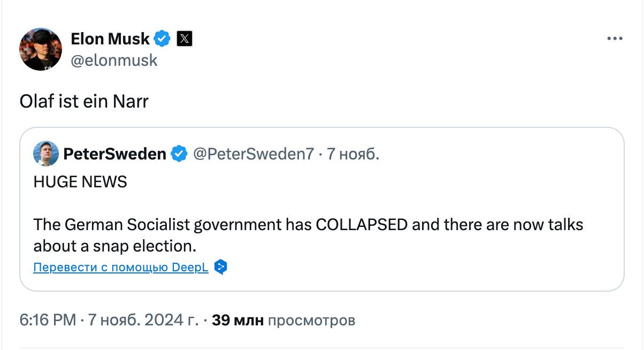Click the X affiliation badge icon
The height and width of the screenshot is (350, 644).
click(x=184, y=39)
